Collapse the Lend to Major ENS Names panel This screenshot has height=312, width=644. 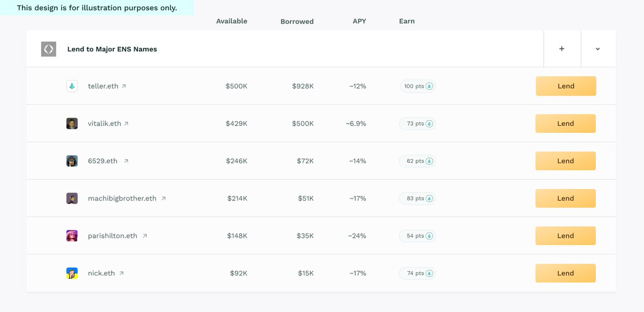[x=598, y=49]
